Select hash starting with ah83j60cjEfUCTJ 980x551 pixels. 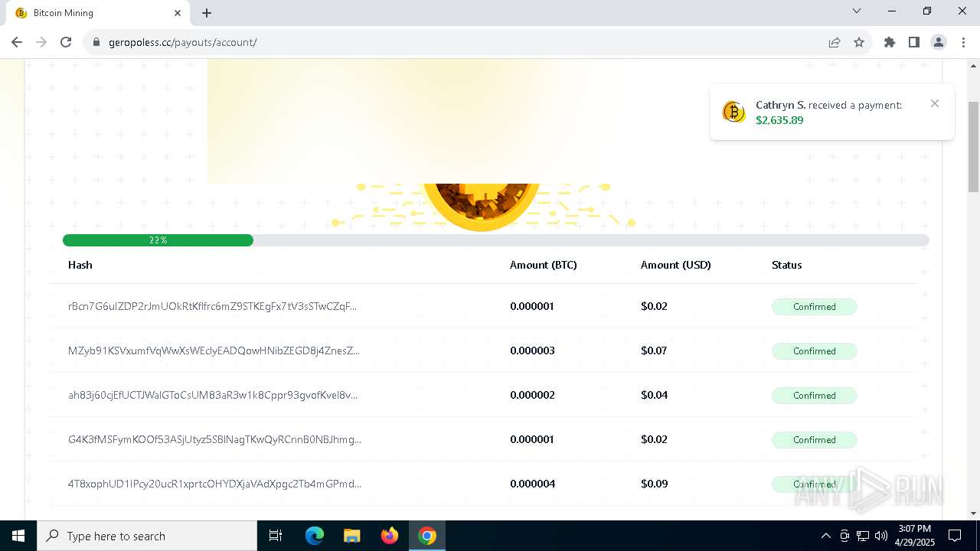click(213, 395)
